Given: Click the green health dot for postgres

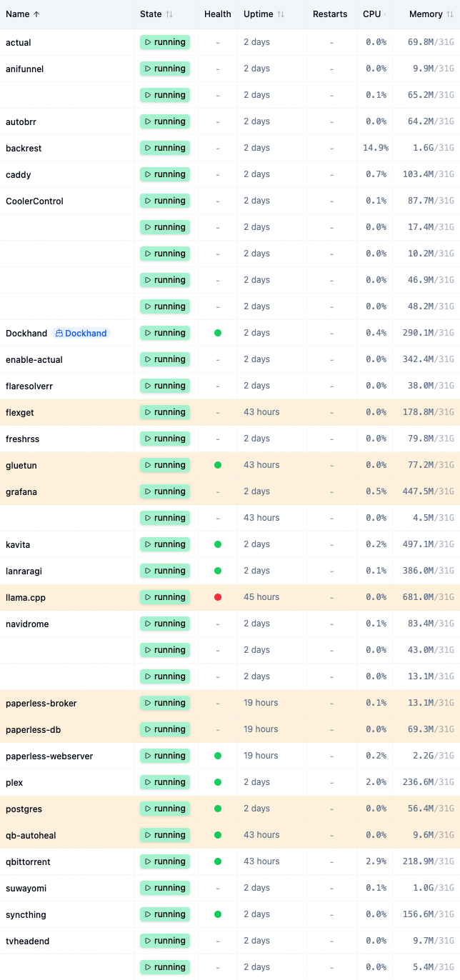Looking at the screenshot, I should (218, 809).
